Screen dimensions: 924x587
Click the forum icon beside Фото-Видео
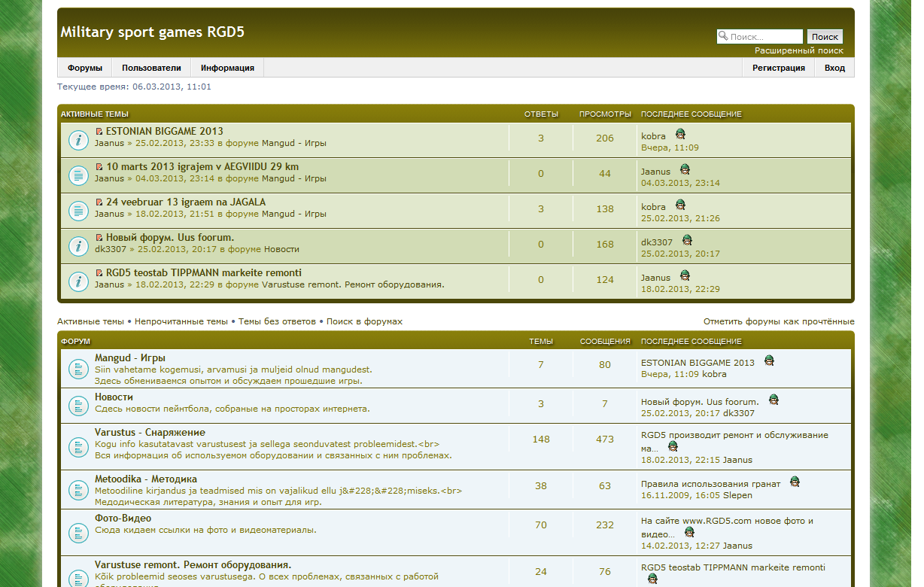pyautogui.click(x=78, y=533)
